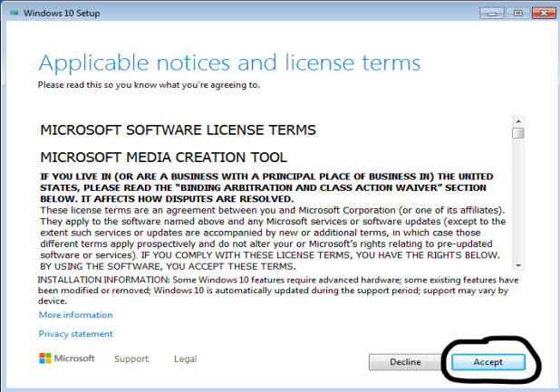Click the Decline button
Screen dimensions: 560x392
(405, 362)
